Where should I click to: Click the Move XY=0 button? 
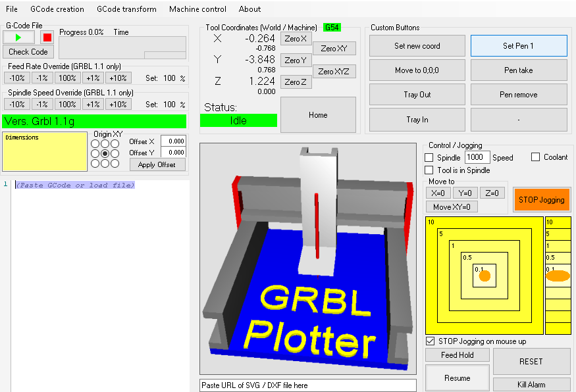452,207
